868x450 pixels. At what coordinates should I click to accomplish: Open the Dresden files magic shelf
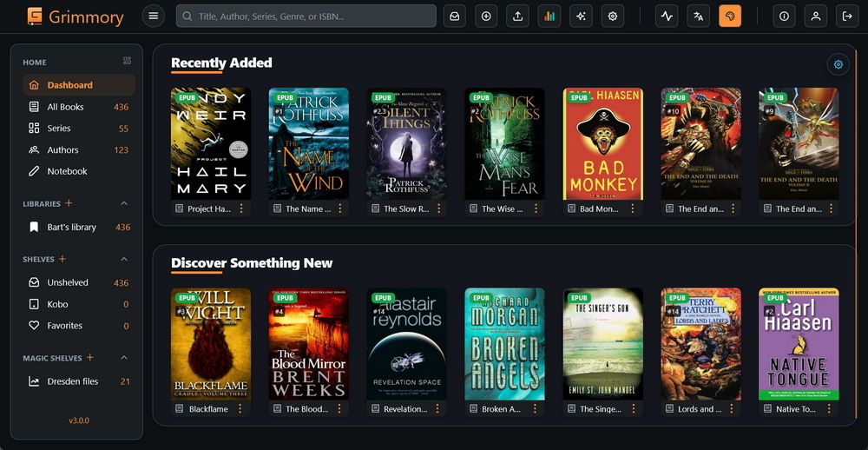(79, 381)
